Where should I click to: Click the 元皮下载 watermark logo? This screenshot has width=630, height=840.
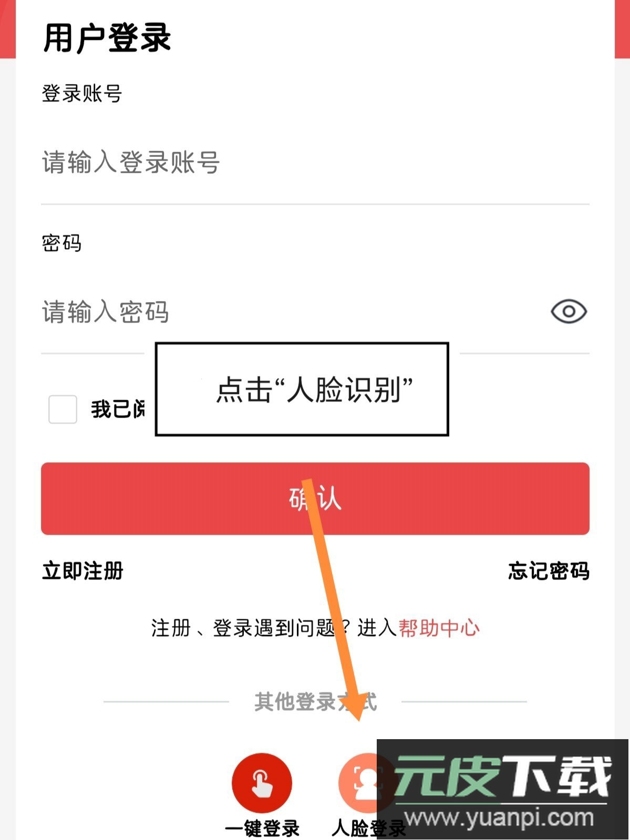[x=503, y=777]
